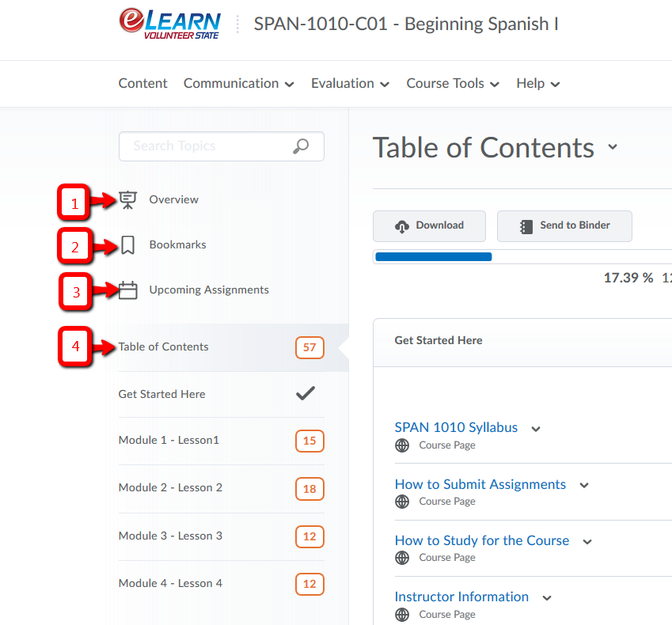Viewport: 672px width, 625px height.
Task: Click the globe icon under SPAN 1010 Syllabus
Action: click(402, 445)
